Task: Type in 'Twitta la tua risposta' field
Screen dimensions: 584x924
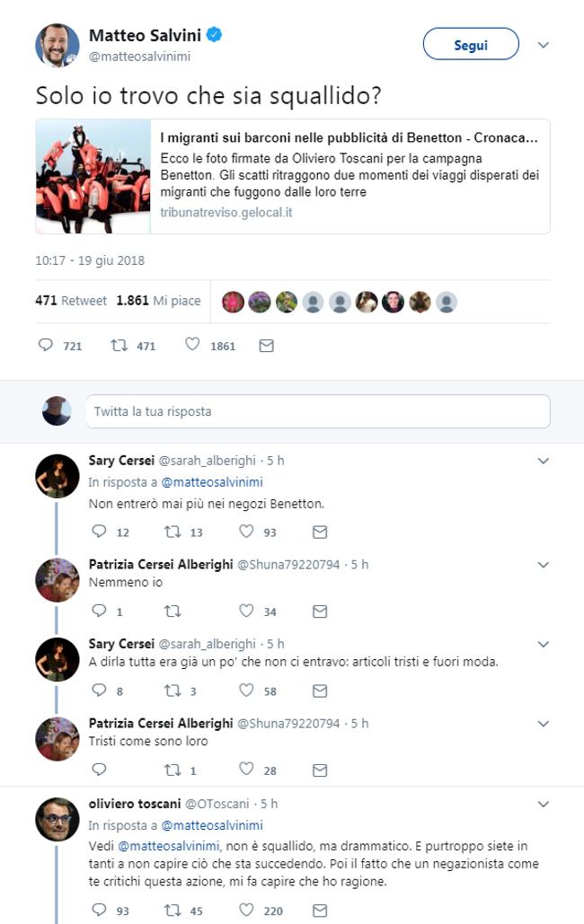Action: 318,411
